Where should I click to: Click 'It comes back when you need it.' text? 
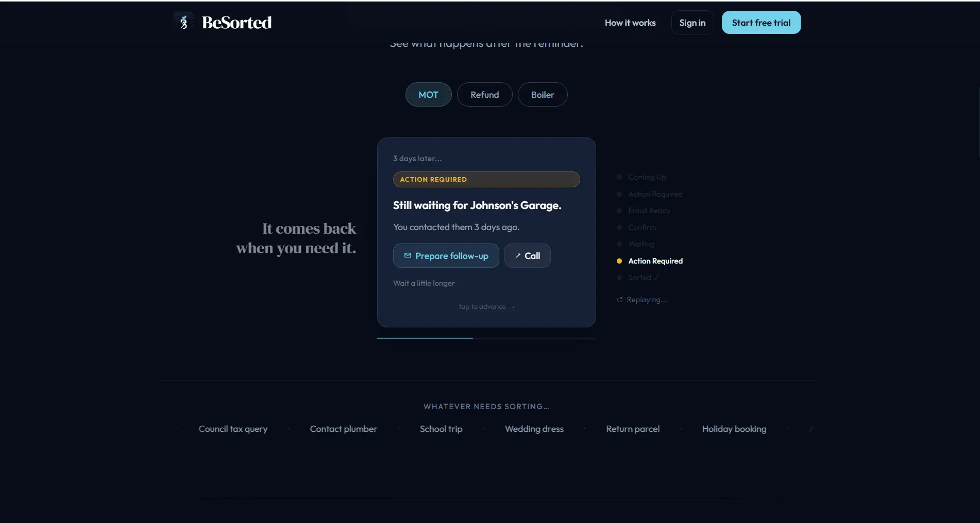pyautogui.click(x=296, y=238)
